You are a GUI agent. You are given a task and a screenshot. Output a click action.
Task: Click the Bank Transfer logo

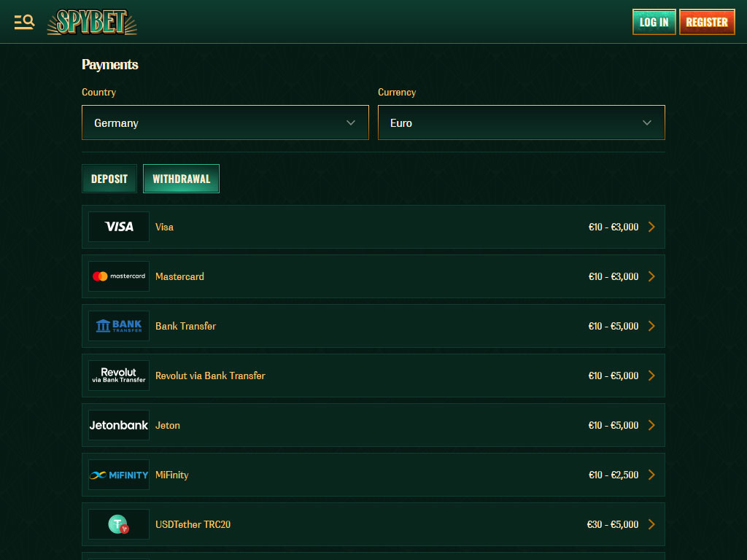[x=119, y=326]
